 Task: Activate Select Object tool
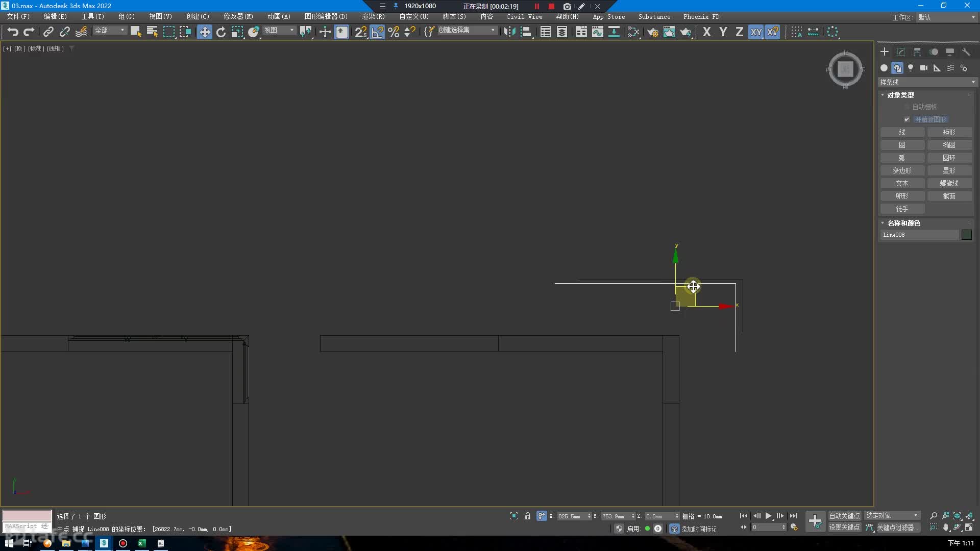click(x=136, y=32)
